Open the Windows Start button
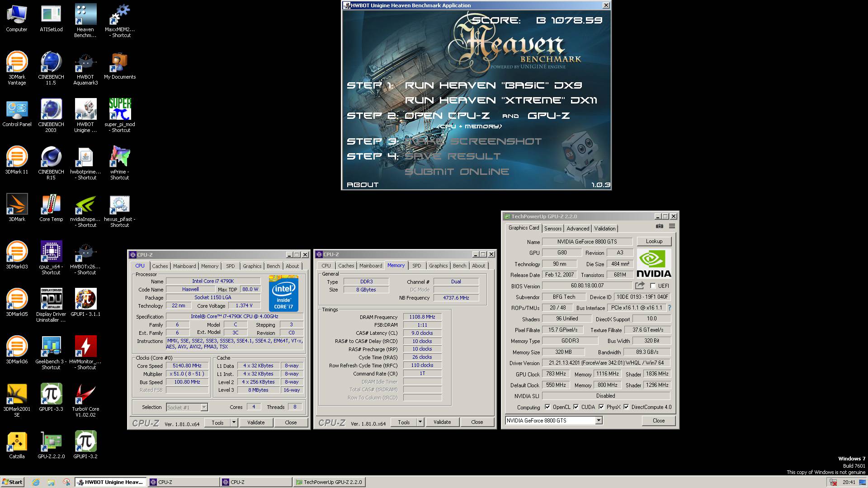 (12, 482)
